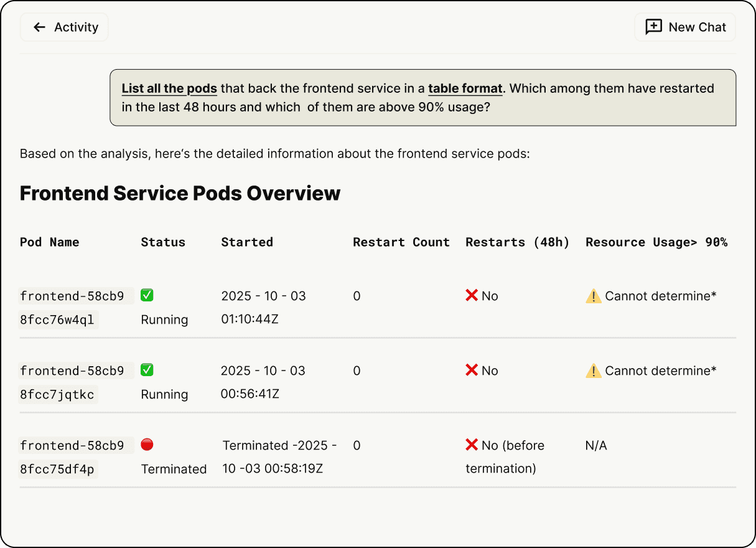This screenshot has width=756, height=548.
Task: Click the red Terminated status circle icon
Action: (x=147, y=445)
